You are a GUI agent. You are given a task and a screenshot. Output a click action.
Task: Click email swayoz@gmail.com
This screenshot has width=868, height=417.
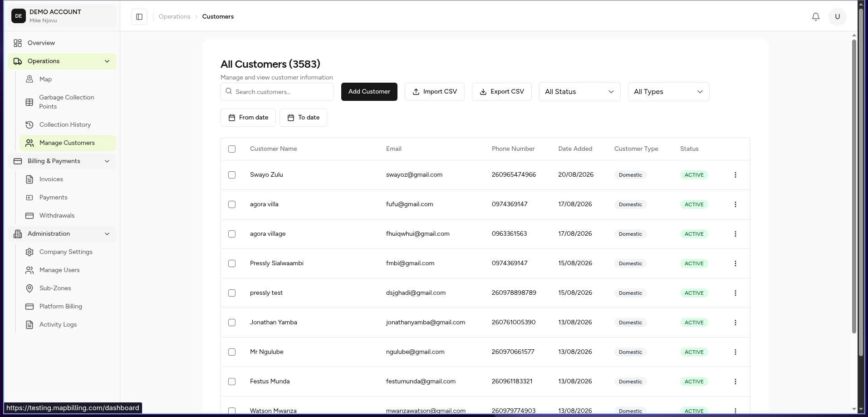414,175
